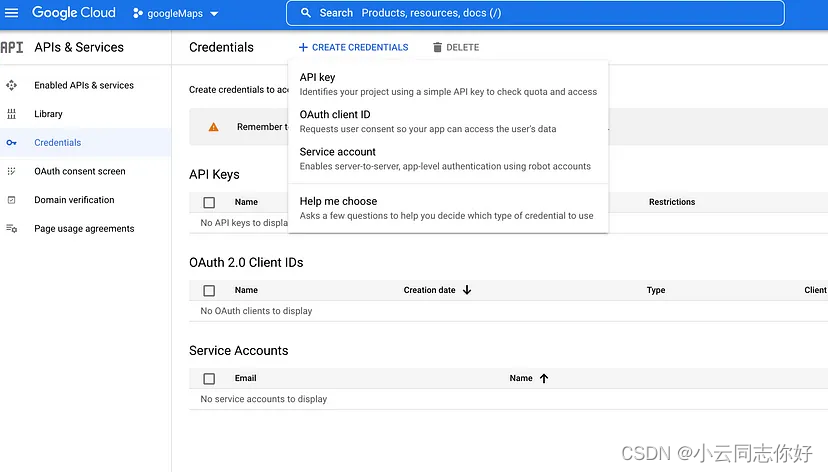
Task: Click the Domain verification checkbox icon
Action: [11, 200]
